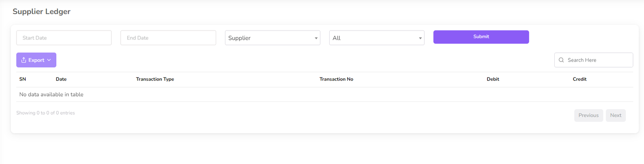Screen dimensions: 644x164
Task: Click the 'Showing 0 to 0' entries text
Action: [x=45, y=113]
